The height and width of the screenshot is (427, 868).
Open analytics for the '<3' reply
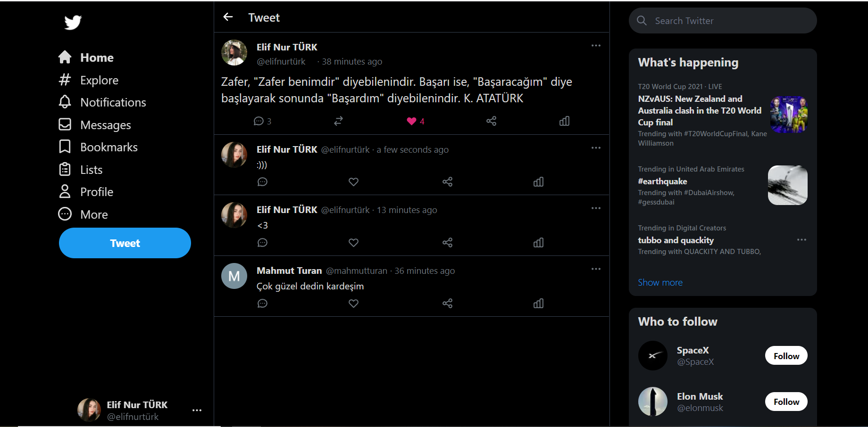538,243
